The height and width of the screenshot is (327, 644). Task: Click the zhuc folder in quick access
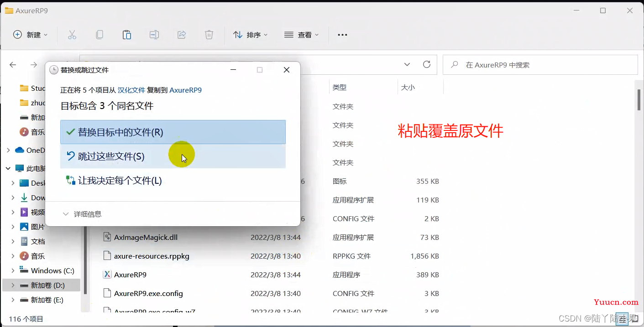click(33, 103)
